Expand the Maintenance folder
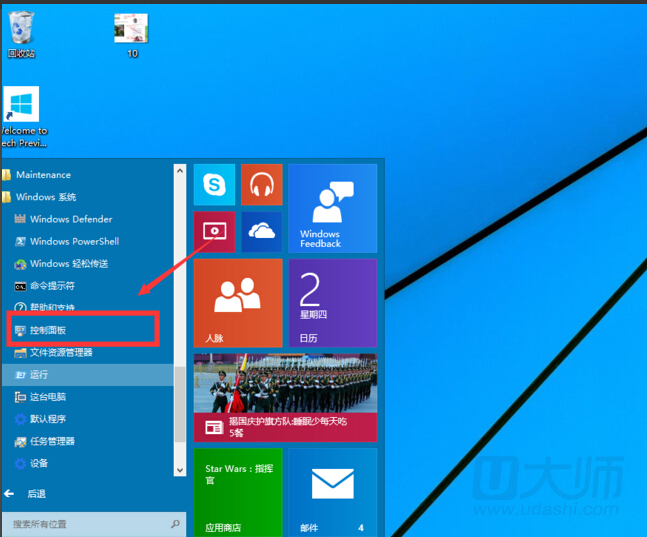 [42, 175]
